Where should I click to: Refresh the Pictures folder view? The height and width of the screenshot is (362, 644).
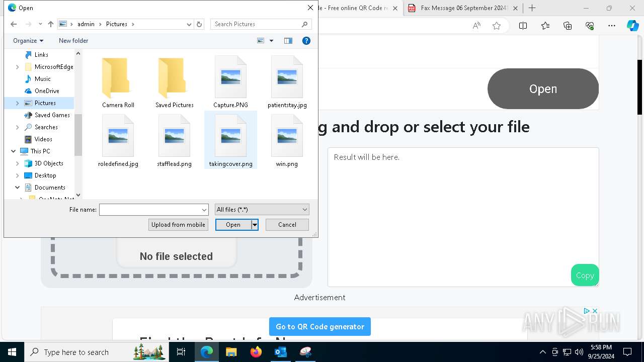[199, 24]
